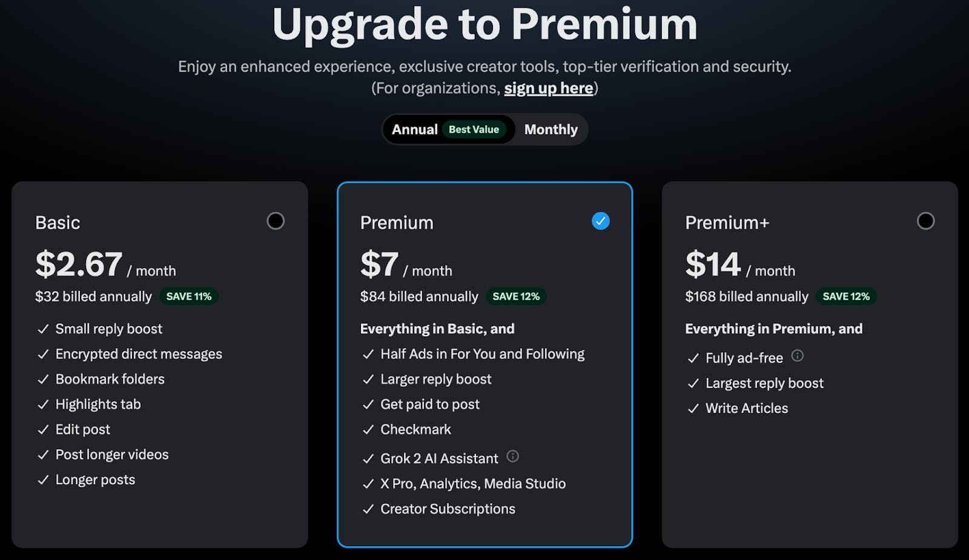
Task: Select the Premium plan radio button
Action: point(600,221)
